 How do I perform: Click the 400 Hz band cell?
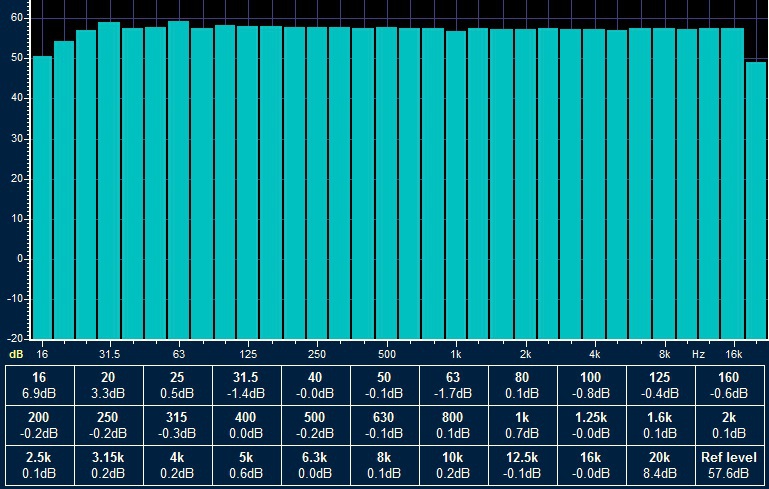246,424
